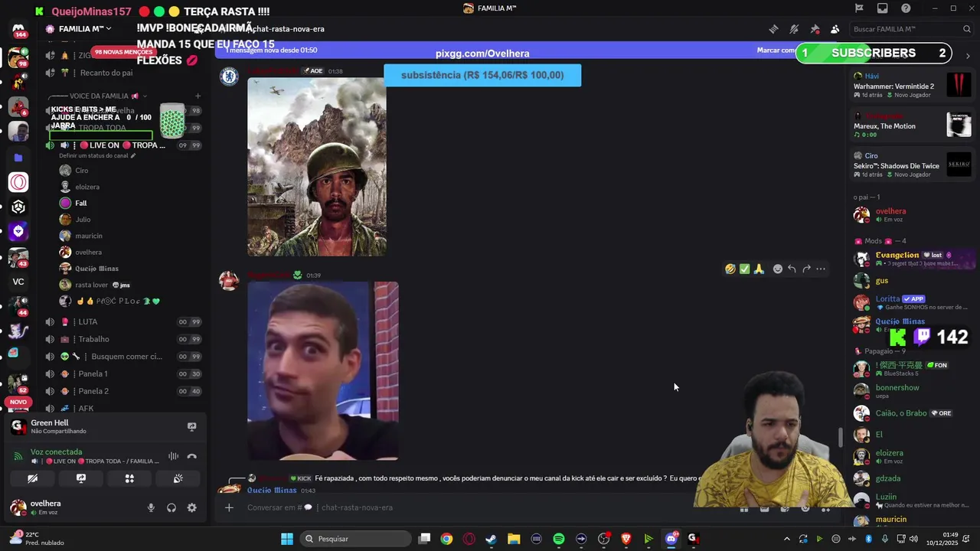
Task: Expand activity panel chevron arrow
Action: point(968,56)
